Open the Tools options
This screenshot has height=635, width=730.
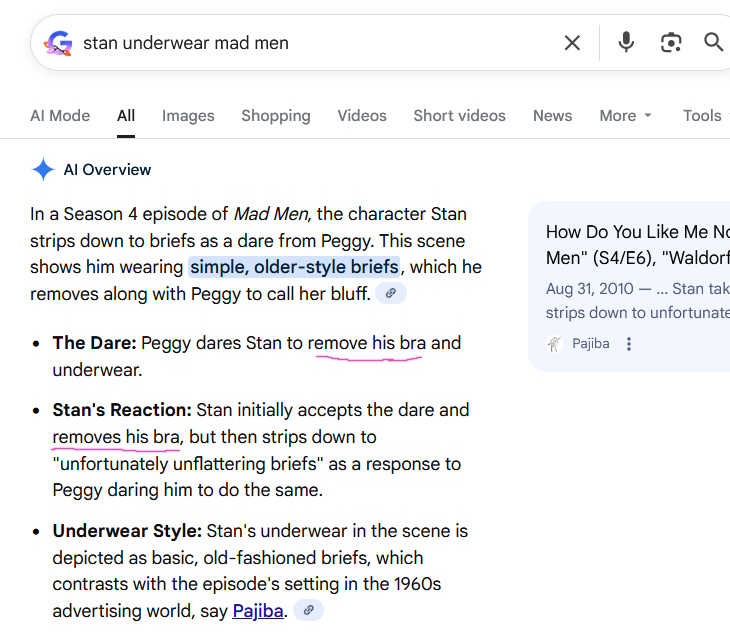(x=702, y=115)
